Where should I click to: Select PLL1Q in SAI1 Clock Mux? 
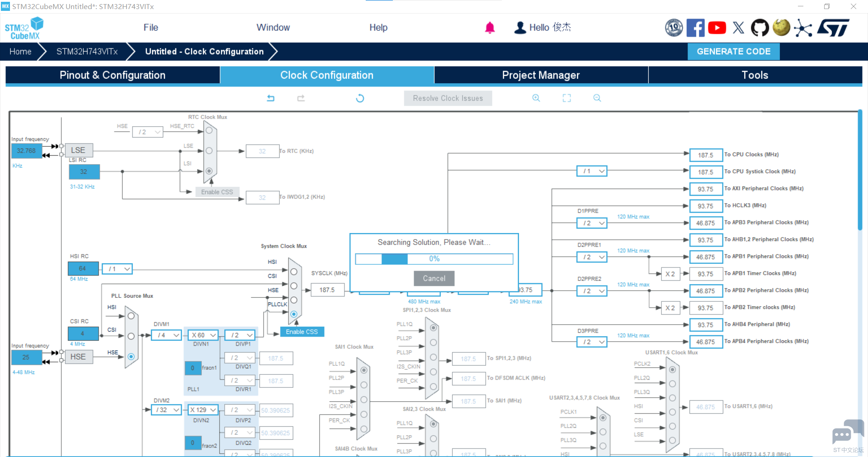pos(364,370)
